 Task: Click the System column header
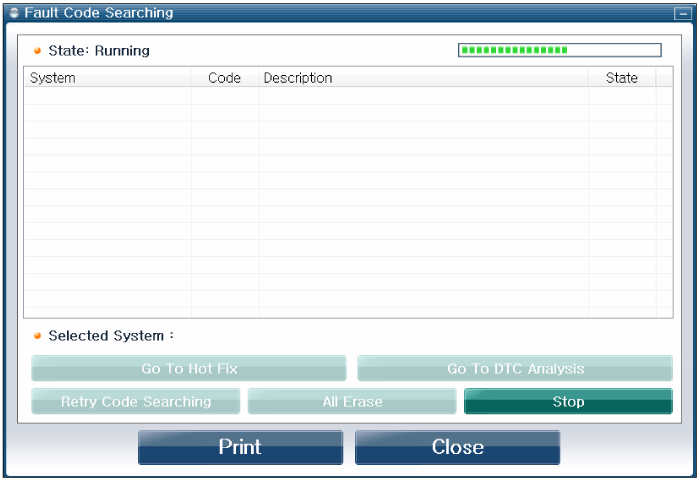(x=108, y=78)
